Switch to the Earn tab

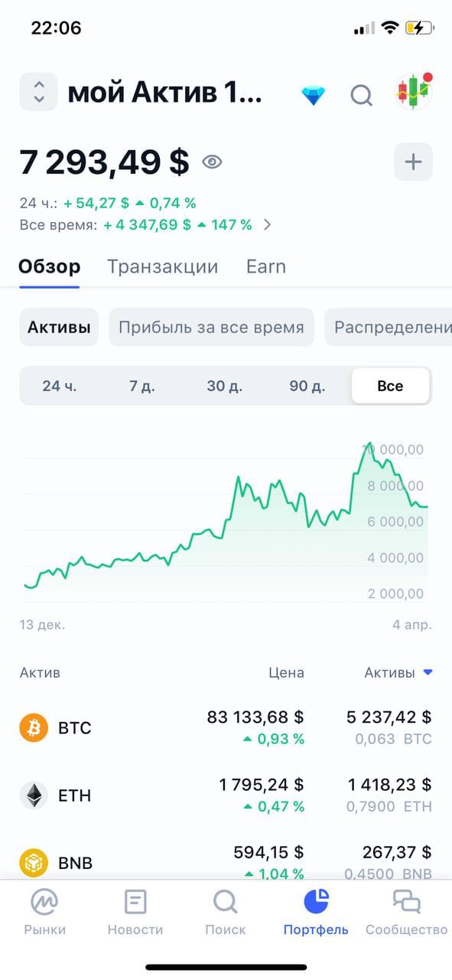(x=266, y=266)
